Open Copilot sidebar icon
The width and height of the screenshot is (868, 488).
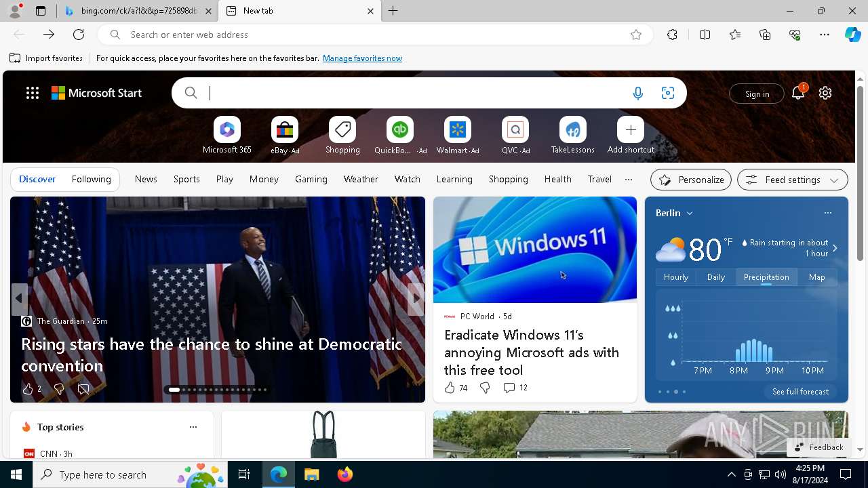click(x=852, y=35)
